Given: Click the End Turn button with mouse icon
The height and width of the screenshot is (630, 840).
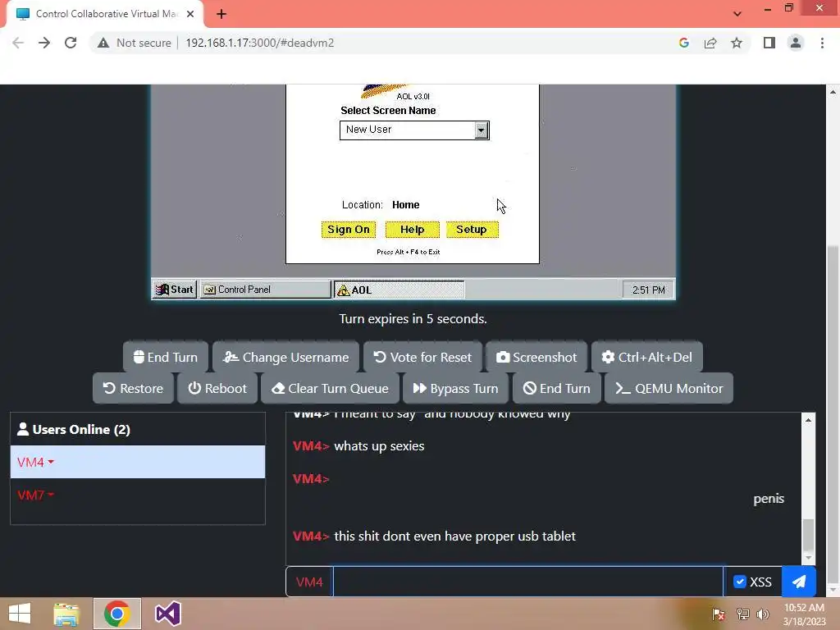Looking at the screenshot, I should pos(166,357).
